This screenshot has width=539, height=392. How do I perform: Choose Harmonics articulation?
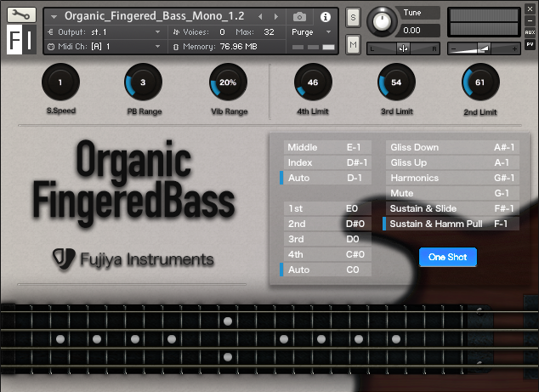click(x=452, y=178)
